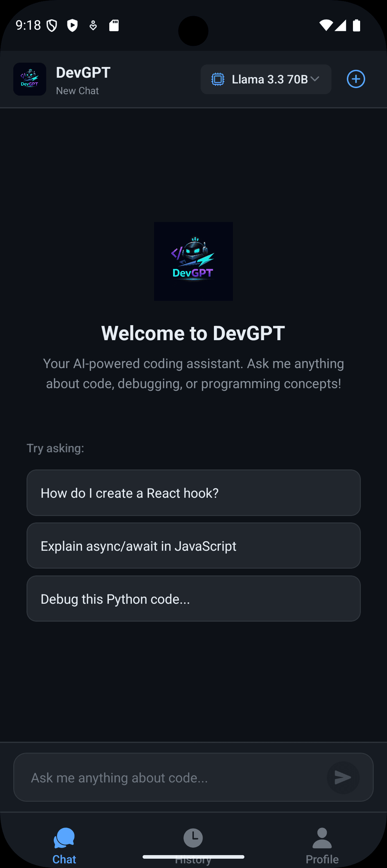Tap the send message arrow icon
This screenshot has width=387, height=868.
[x=343, y=777]
